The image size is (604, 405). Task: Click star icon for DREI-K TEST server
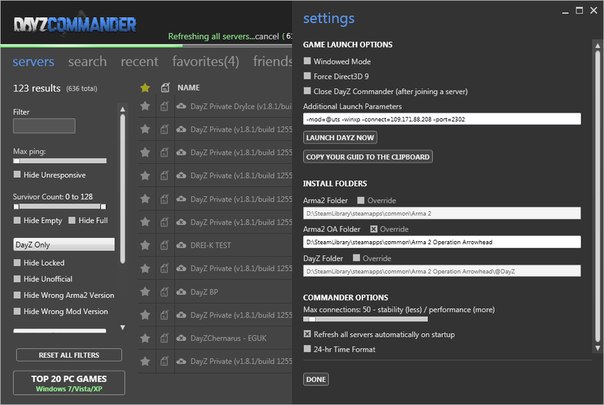145,245
